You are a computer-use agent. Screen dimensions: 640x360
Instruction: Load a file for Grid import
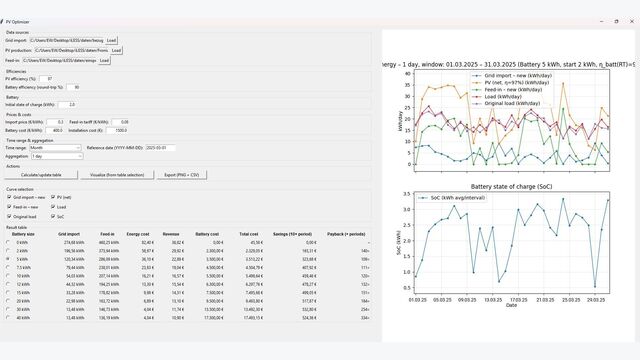tap(111, 40)
